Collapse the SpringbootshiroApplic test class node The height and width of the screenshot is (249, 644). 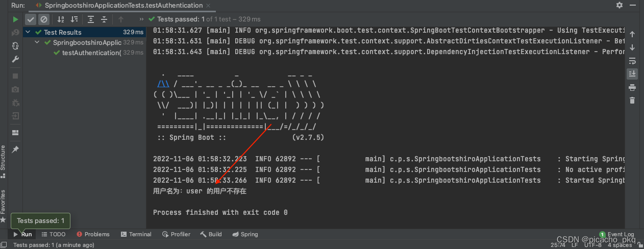[x=38, y=42]
